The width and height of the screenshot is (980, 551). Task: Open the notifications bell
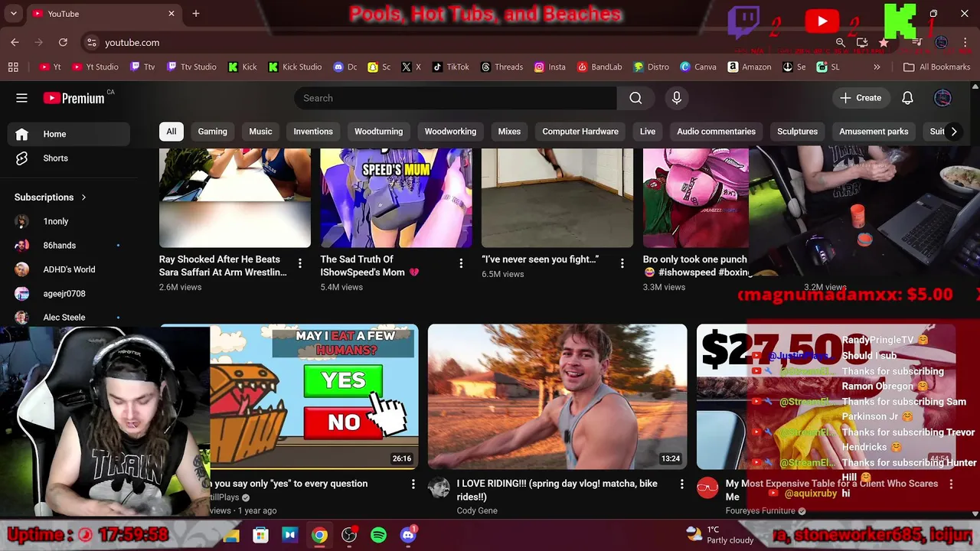[x=907, y=98]
